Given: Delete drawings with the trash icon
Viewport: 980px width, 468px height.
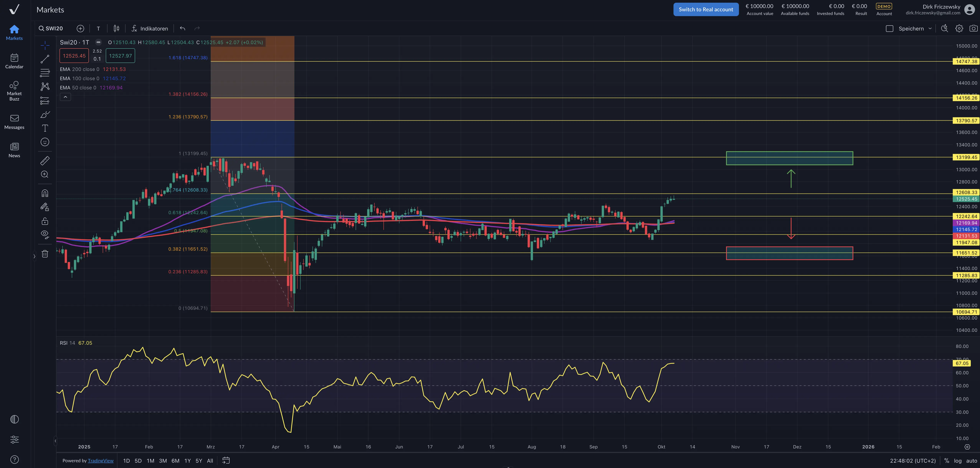Looking at the screenshot, I should click(45, 254).
